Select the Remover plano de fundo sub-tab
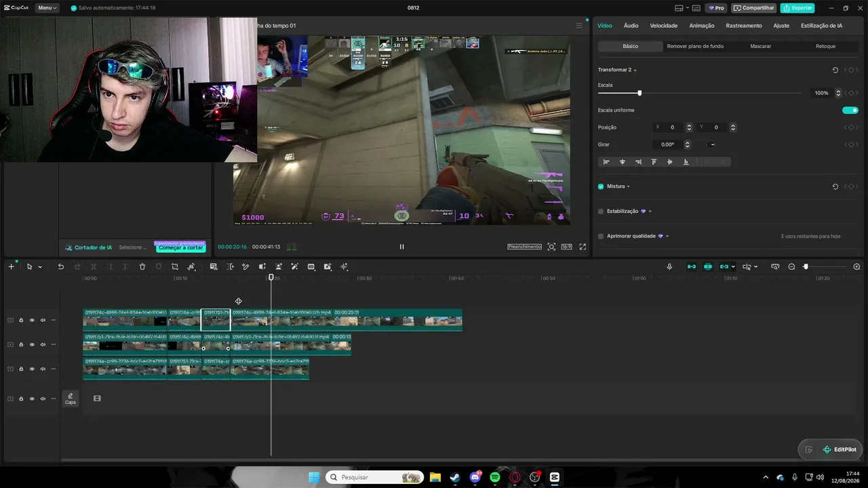868x488 pixels. 695,46
